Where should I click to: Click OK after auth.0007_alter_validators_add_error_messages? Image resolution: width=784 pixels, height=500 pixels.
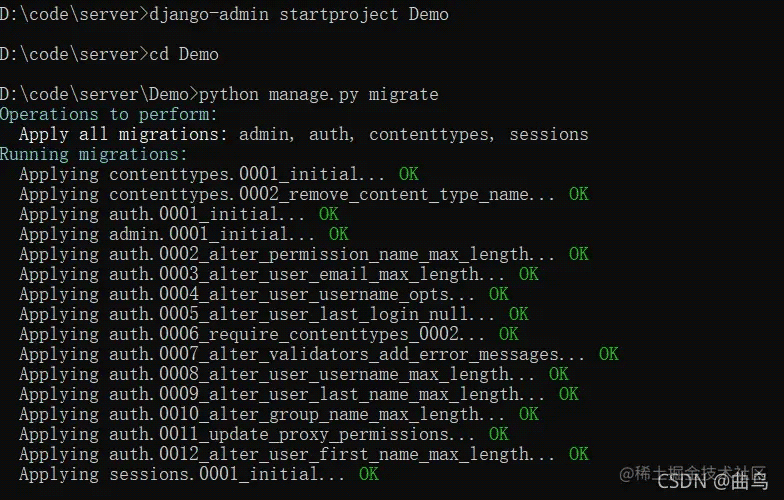tap(608, 354)
